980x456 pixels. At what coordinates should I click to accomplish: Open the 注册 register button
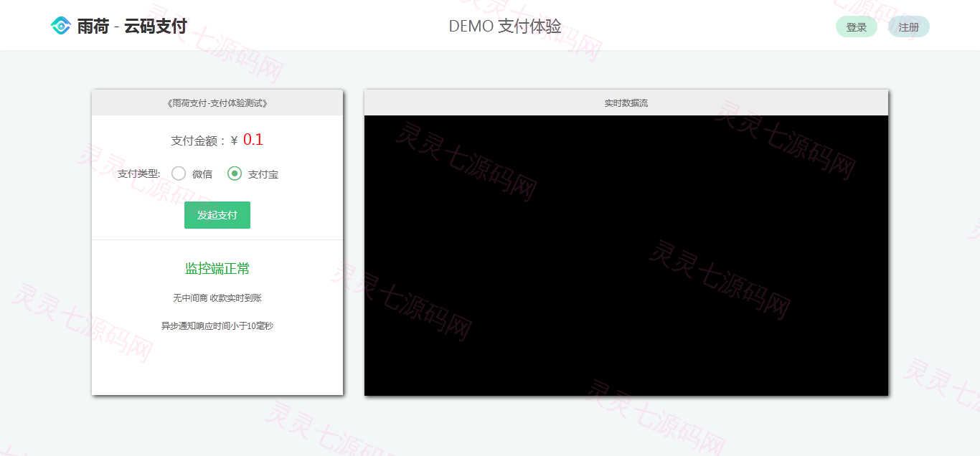pyautogui.click(x=909, y=27)
